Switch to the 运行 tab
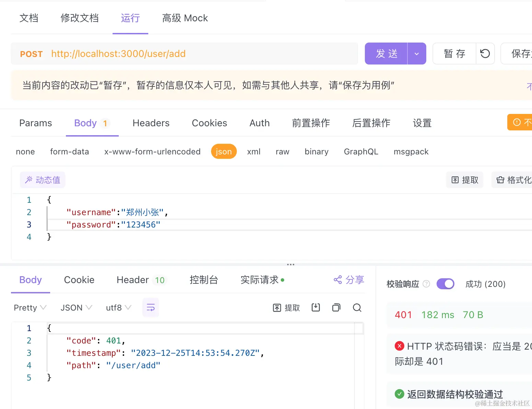Image resolution: width=532 pixels, height=409 pixels. pos(130,18)
